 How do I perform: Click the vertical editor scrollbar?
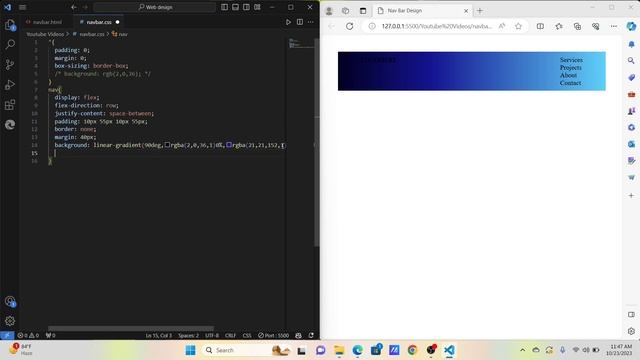316,143
